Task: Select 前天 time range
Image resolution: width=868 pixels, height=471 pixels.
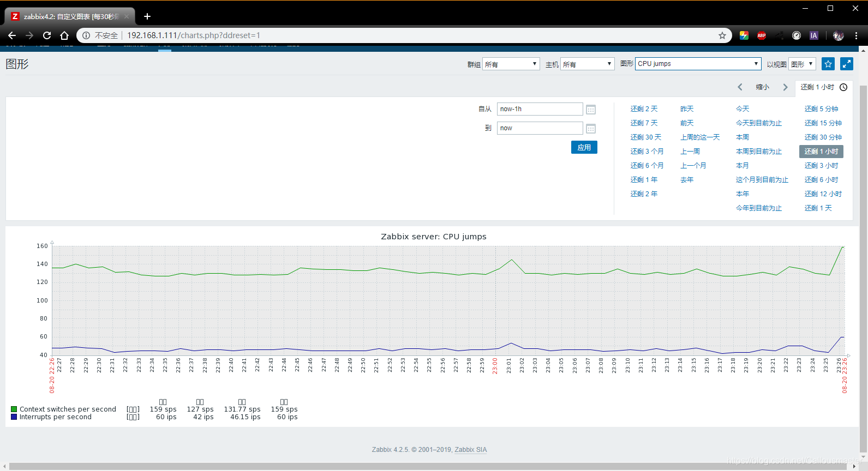Action: [x=687, y=123]
